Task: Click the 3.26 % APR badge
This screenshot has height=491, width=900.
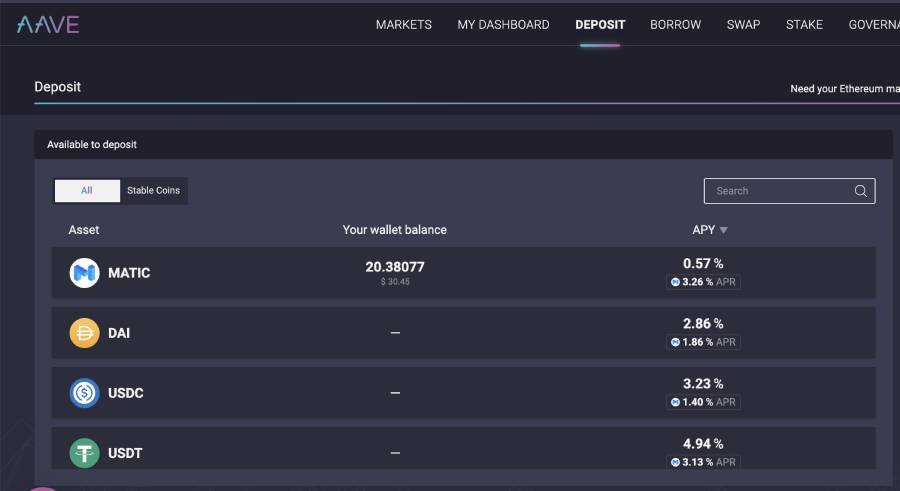Action: click(703, 282)
